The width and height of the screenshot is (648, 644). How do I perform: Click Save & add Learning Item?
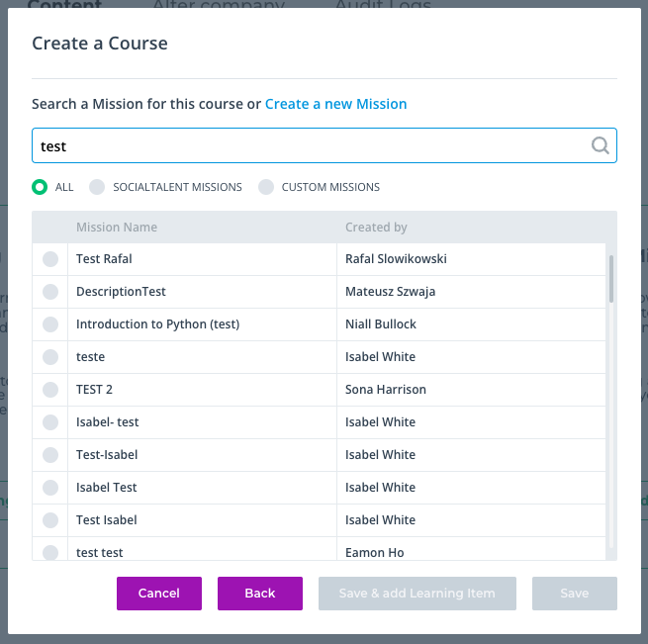click(417, 594)
